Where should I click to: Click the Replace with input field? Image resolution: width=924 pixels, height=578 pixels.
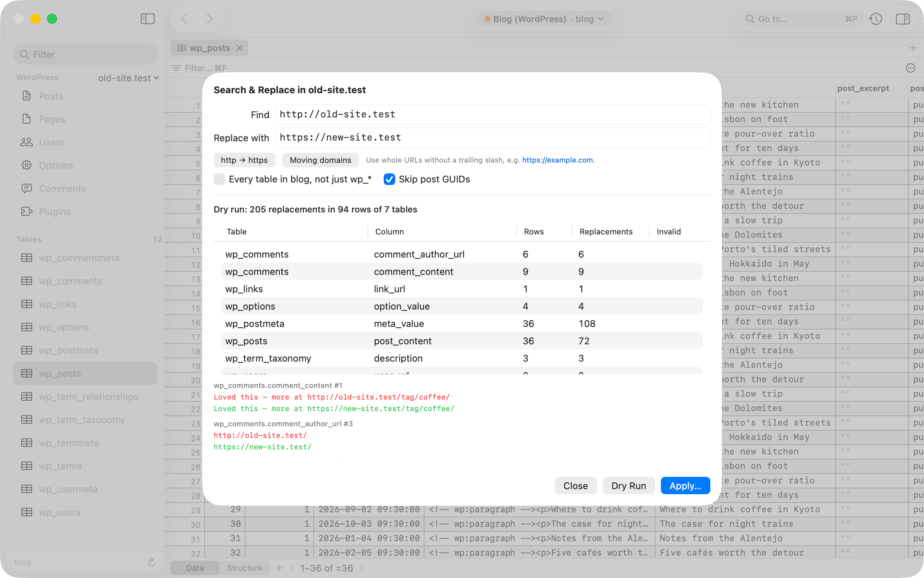[x=493, y=137]
